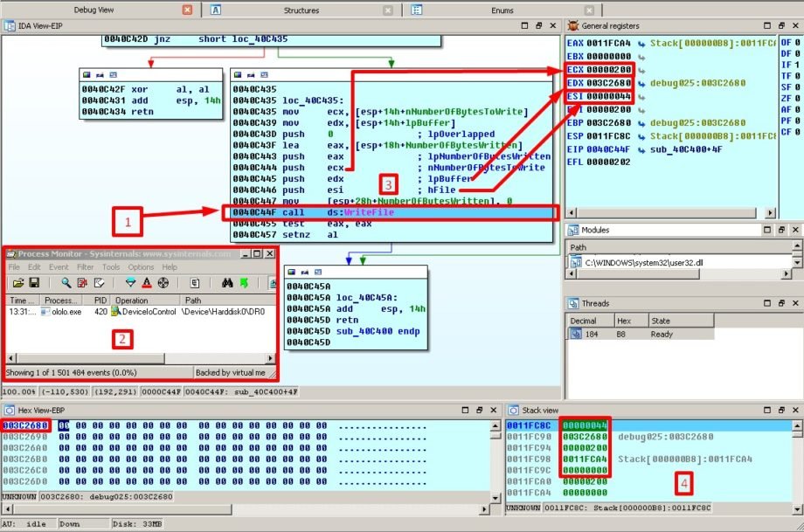Open a saved log in Process Monitor
Screen dimensions: 804x532
[x=18, y=283]
